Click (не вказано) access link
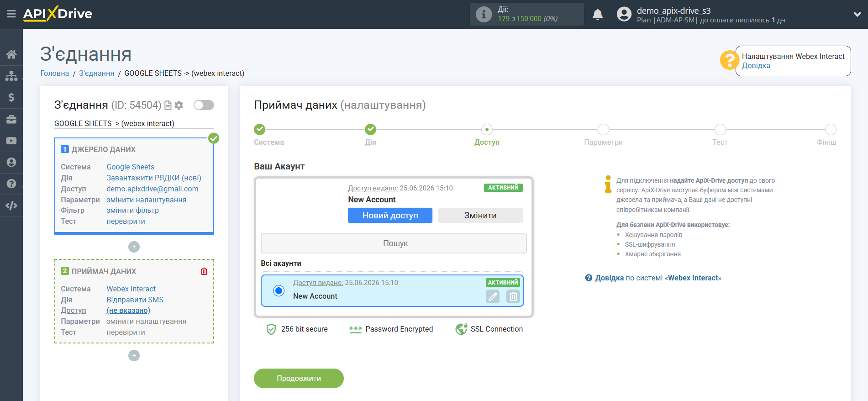This screenshot has width=868, height=401. point(128,310)
